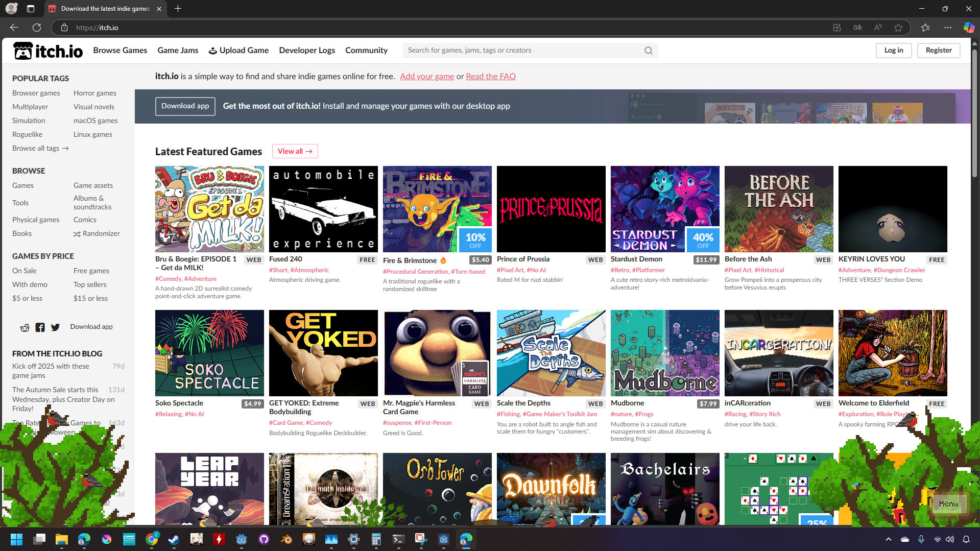Image resolution: width=980 pixels, height=551 pixels.
Task: Open the favorites list icon
Action: (x=925, y=28)
